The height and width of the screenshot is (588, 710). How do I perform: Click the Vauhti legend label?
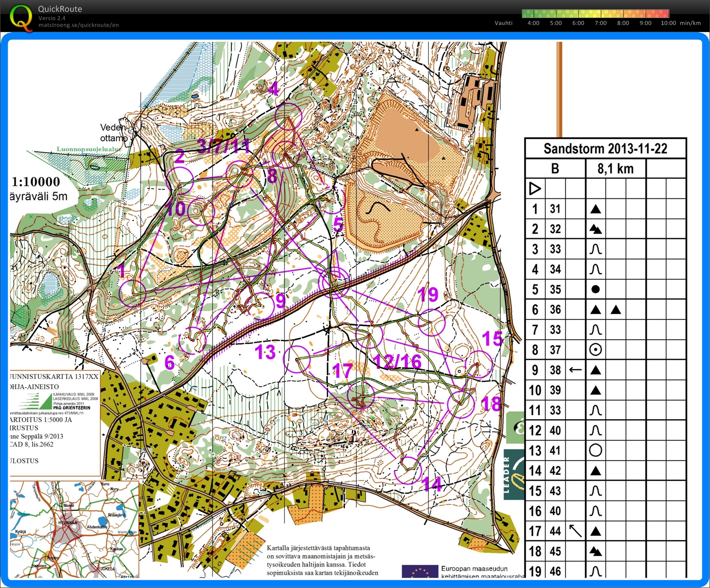503,23
